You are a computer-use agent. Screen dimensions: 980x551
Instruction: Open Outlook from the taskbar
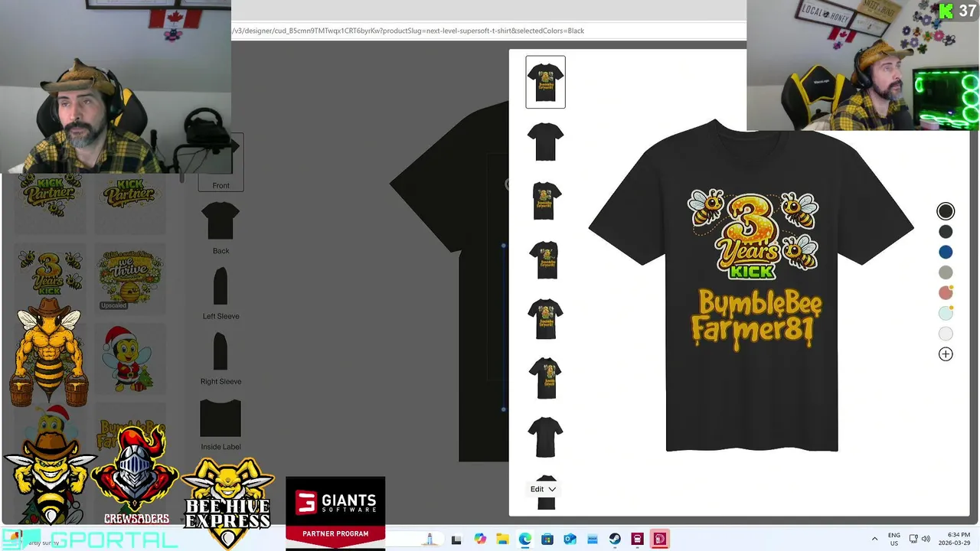click(x=570, y=540)
